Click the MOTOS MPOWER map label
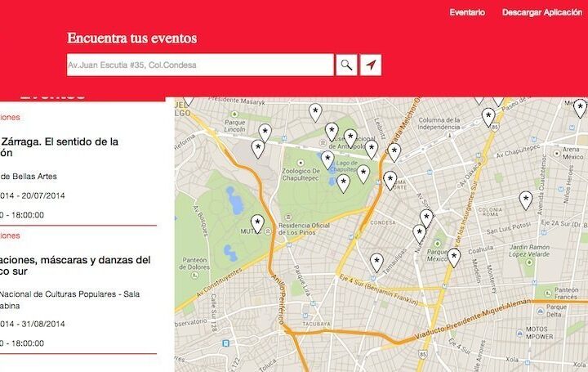The height and width of the screenshot is (372, 588). pos(539,333)
